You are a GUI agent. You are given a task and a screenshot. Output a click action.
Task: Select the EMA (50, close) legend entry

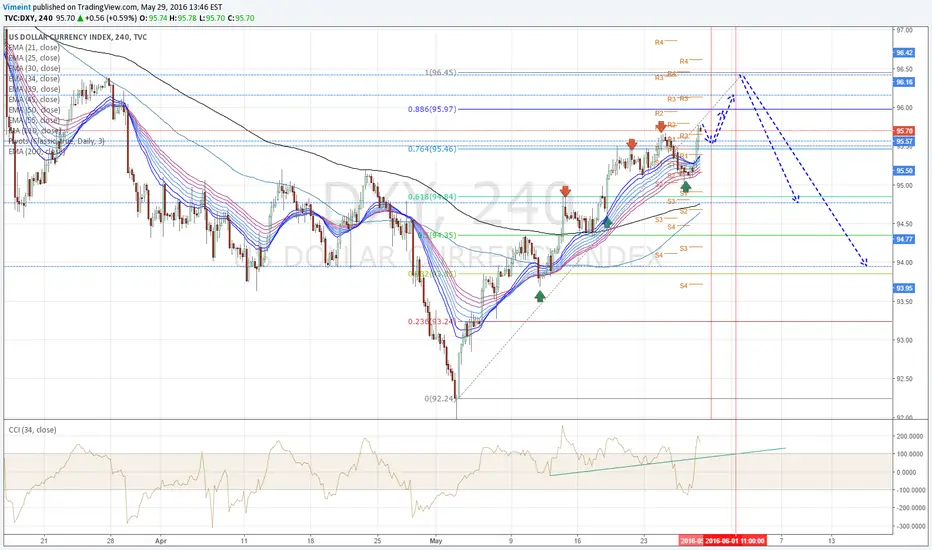(x=33, y=110)
